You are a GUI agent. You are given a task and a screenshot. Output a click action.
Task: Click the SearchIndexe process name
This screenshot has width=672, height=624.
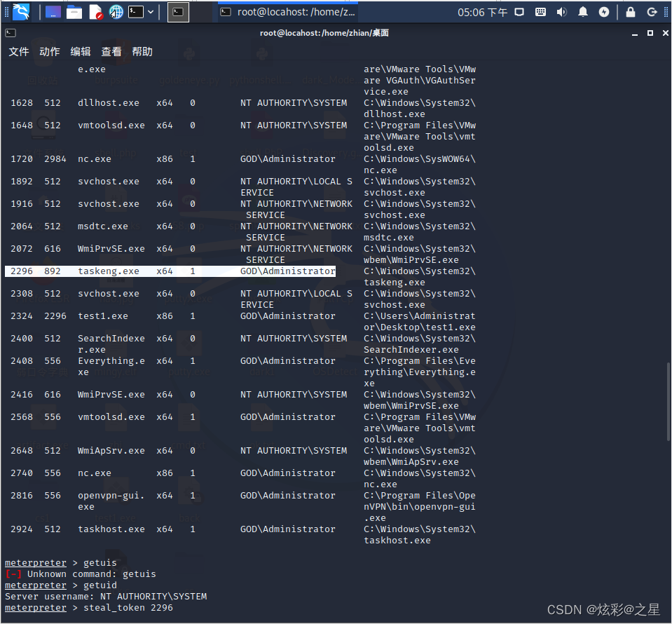(x=111, y=339)
